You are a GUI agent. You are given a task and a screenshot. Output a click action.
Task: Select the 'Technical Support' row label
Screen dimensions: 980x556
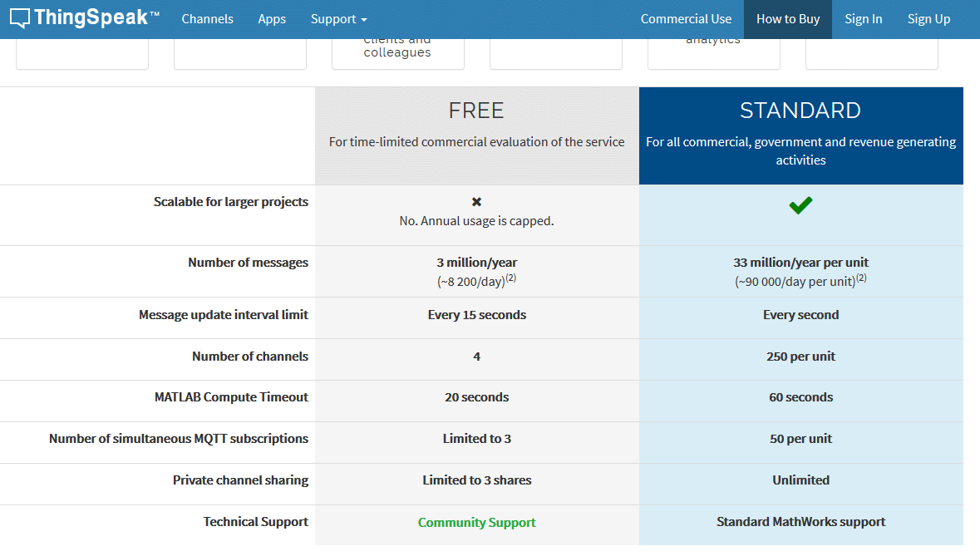tap(256, 522)
